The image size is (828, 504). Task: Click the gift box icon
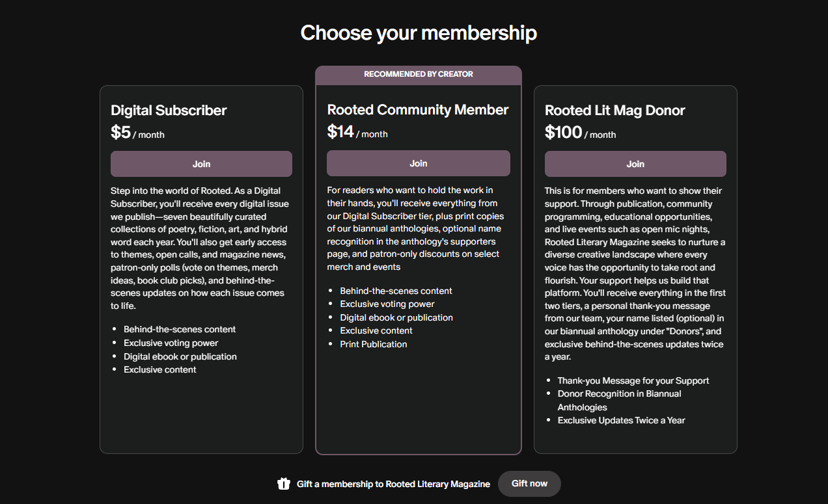pyautogui.click(x=283, y=484)
